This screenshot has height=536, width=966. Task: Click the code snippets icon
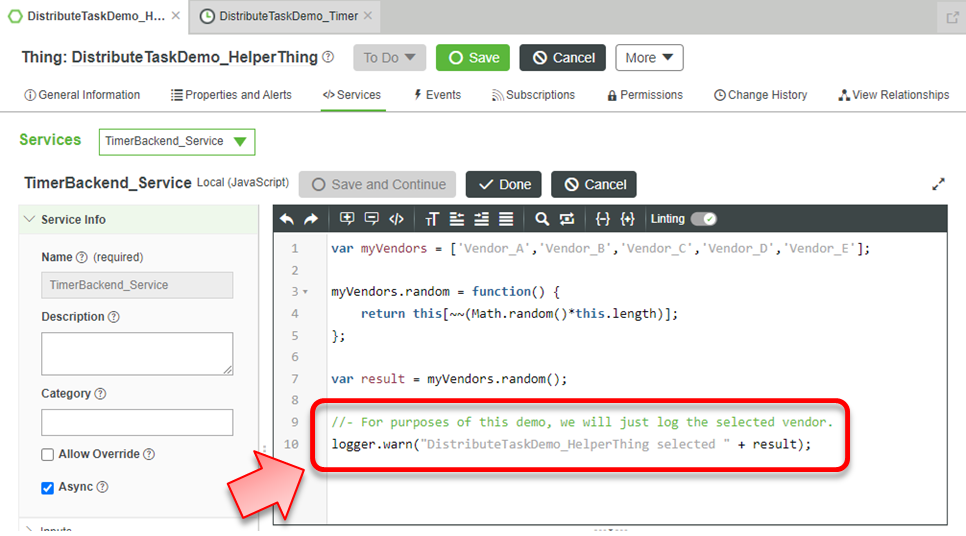[396, 219]
